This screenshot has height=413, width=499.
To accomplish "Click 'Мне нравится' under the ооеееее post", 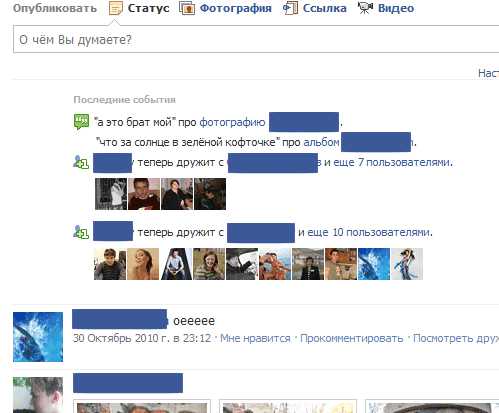I will click(x=255, y=338).
